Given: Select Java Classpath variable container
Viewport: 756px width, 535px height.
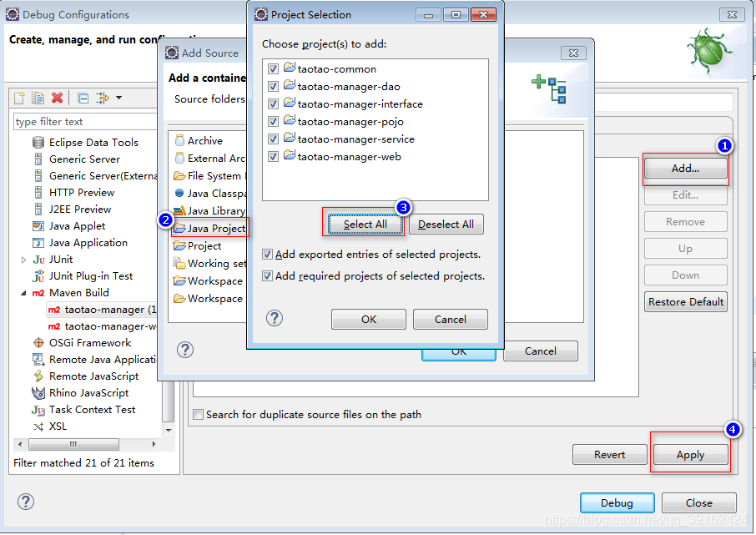Looking at the screenshot, I should coord(210,194).
